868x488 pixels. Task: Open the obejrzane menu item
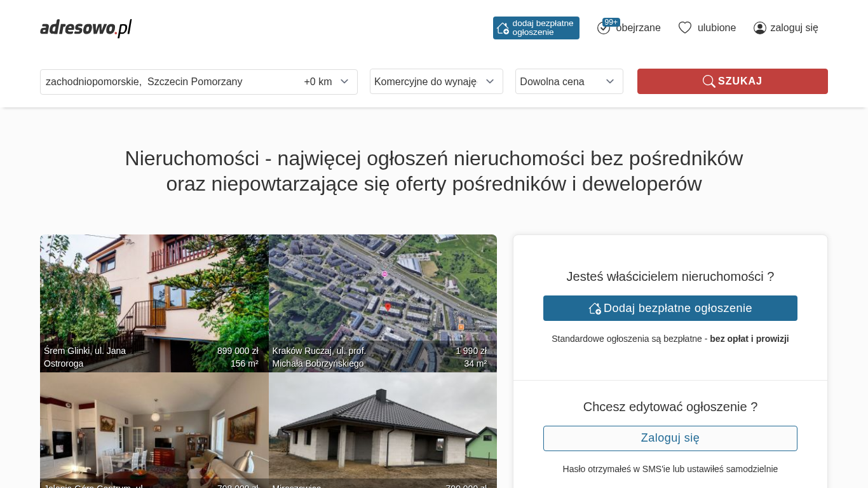coord(638,28)
